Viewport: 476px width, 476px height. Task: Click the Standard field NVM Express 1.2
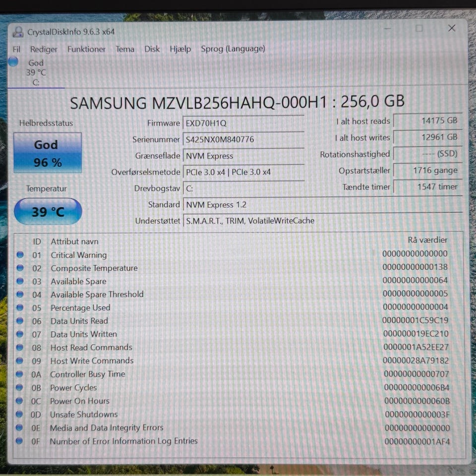tap(323, 205)
